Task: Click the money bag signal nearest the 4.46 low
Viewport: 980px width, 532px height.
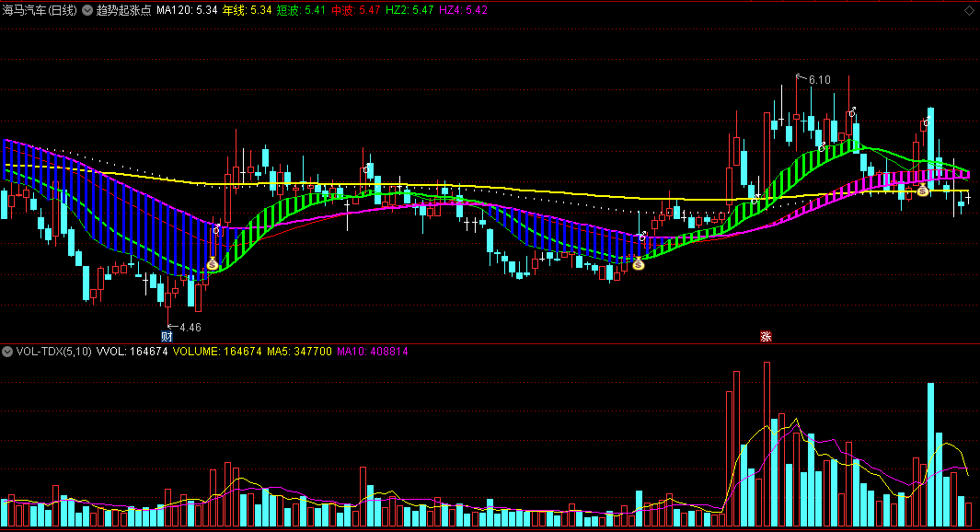Action: pos(213,264)
